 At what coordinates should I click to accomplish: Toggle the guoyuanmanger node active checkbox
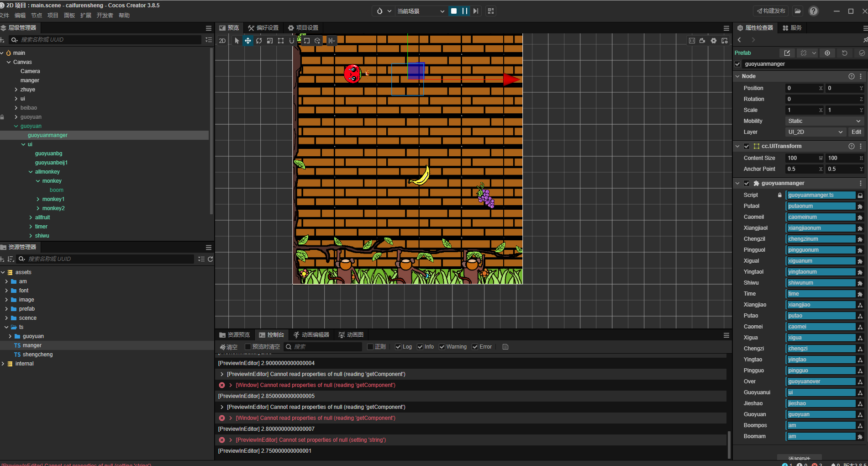click(738, 64)
